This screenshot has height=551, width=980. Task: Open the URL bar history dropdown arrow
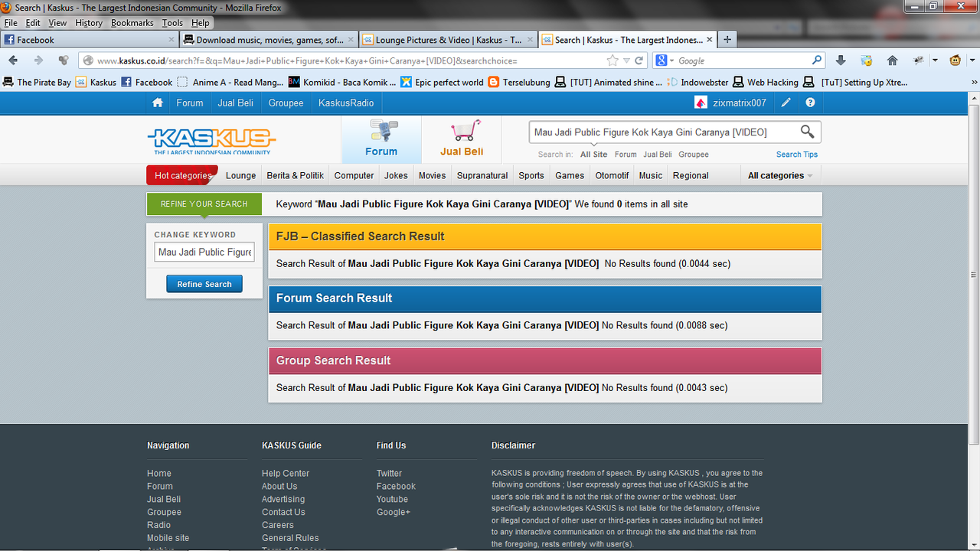coord(626,60)
